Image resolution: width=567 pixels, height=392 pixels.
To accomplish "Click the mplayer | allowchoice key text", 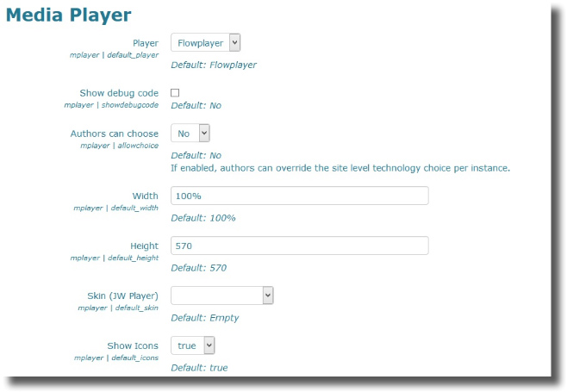I will [116, 146].
